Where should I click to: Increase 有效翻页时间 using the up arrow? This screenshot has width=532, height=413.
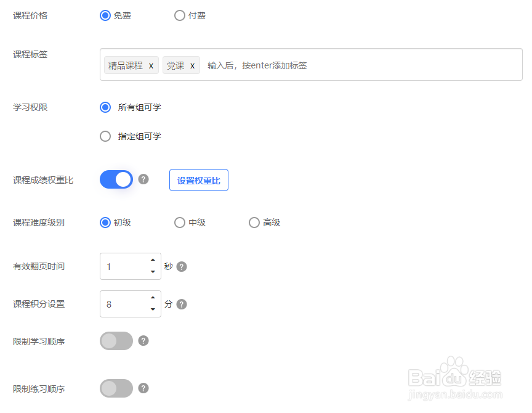(x=152, y=261)
